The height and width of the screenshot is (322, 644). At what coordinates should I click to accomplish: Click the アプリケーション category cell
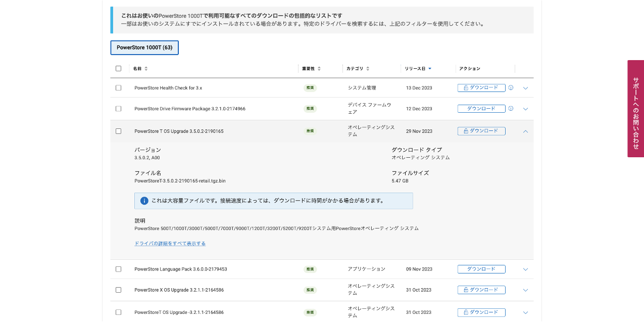tap(366, 269)
